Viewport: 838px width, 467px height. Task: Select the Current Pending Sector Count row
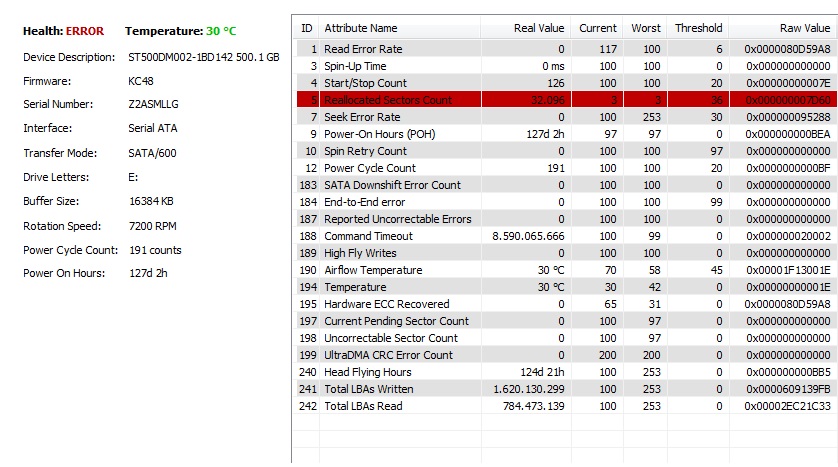pos(565,321)
